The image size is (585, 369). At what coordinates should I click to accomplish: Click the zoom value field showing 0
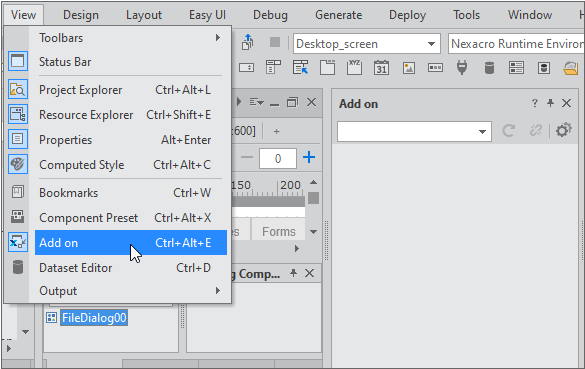point(278,159)
